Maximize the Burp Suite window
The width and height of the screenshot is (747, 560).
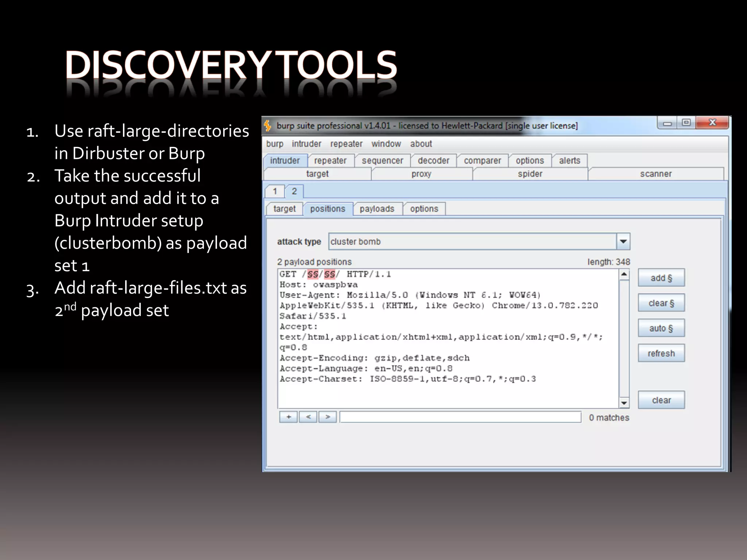tap(686, 123)
